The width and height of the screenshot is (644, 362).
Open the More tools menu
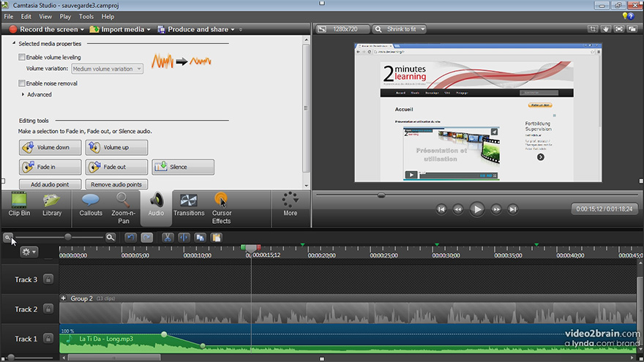pyautogui.click(x=290, y=204)
